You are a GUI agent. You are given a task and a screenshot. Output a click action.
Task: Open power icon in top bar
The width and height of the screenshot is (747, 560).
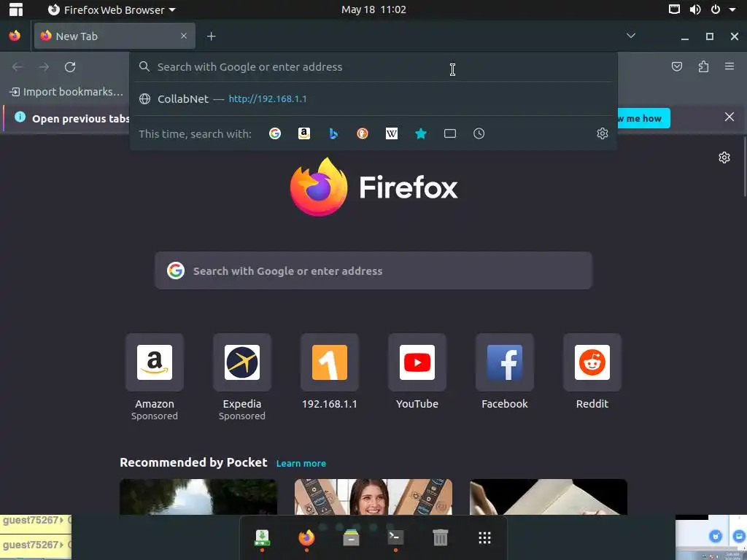click(715, 9)
